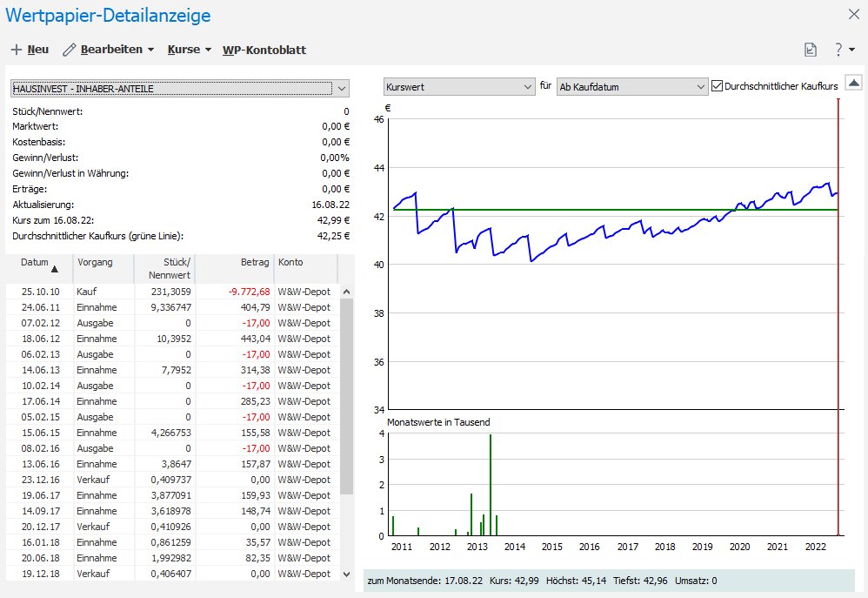Screen dimensions: 868x598
Task: Close the Wertpapier-Detailanzeige view
Action: coord(853,13)
